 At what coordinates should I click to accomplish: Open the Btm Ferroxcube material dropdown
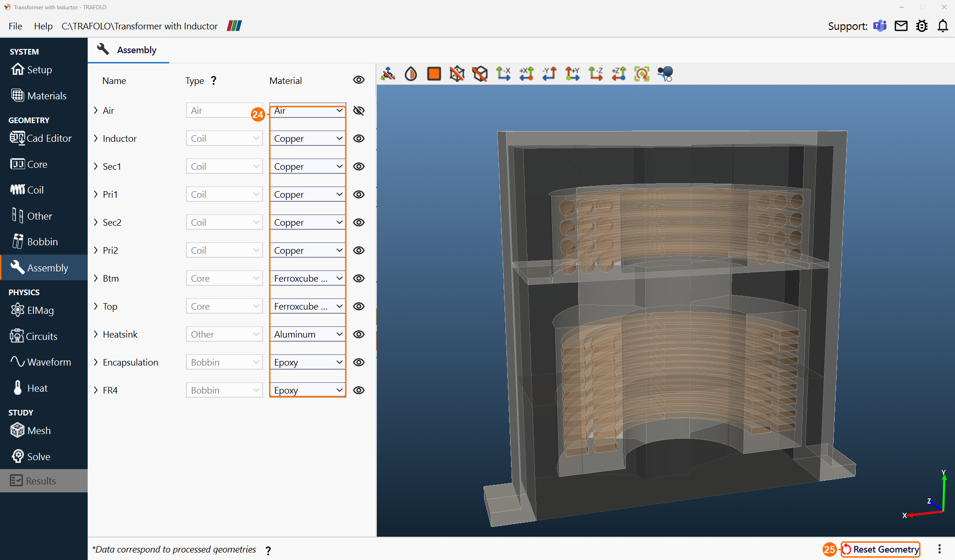pyautogui.click(x=308, y=278)
